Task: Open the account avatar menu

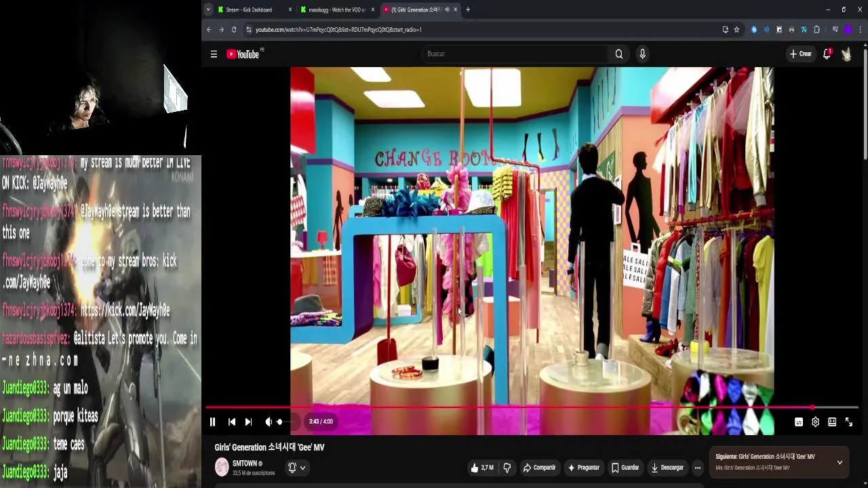Action: coord(846,54)
